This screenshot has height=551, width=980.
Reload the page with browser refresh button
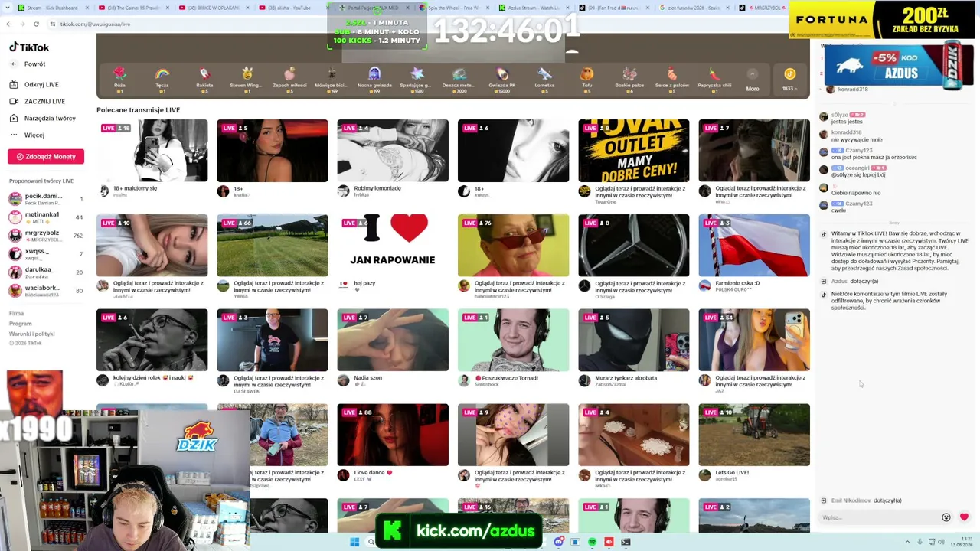tap(36, 24)
